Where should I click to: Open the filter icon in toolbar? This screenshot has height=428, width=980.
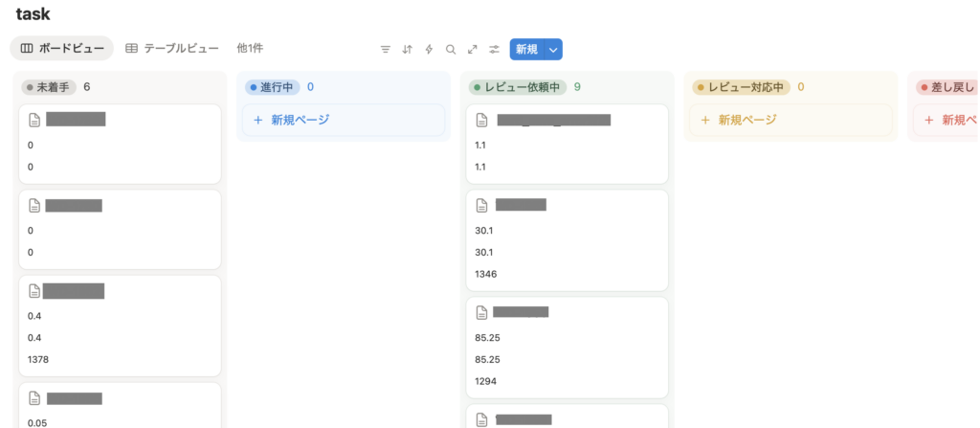click(386, 49)
